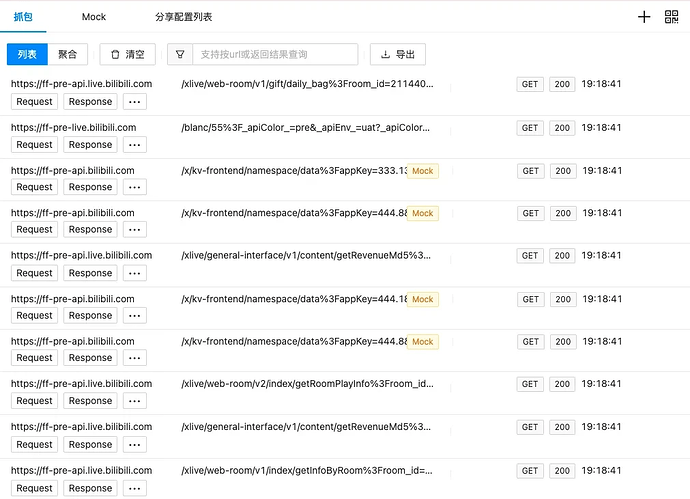Click the https://ff-pre-live.bilibili.com host text

pos(73,128)
